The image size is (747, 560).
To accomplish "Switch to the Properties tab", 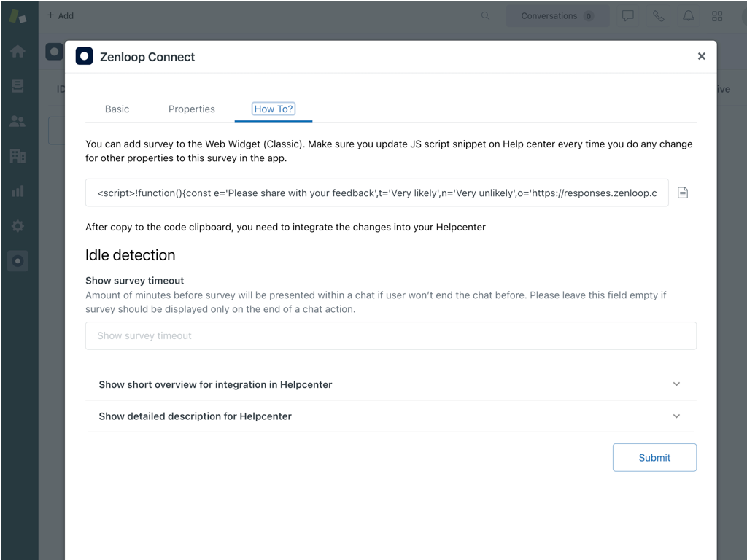I will 191,109.
